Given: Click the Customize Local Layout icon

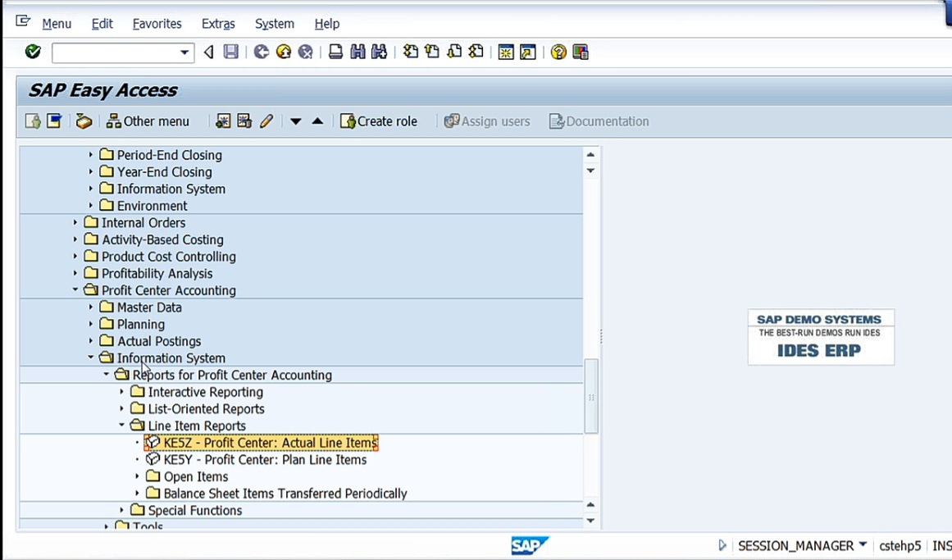Looking at the screenshot, I should [x=581, y=52].
